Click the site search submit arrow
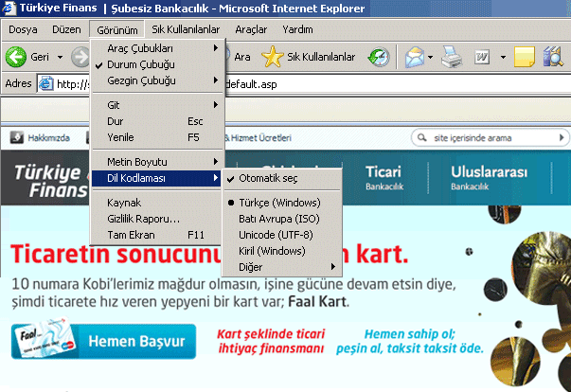Screen dimensions: 571x392 (562, 137)
